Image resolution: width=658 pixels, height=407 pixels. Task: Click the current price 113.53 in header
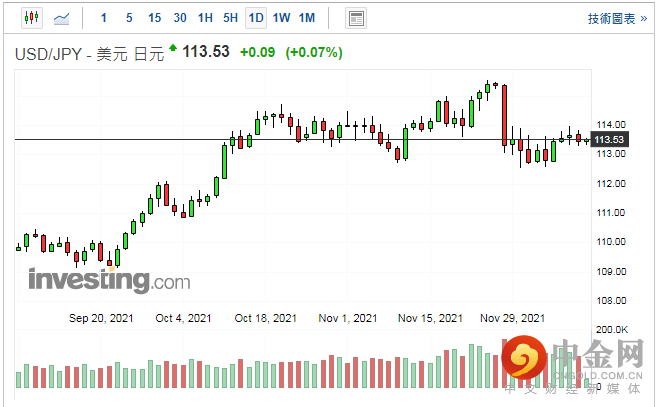click(x=206, y=52)
